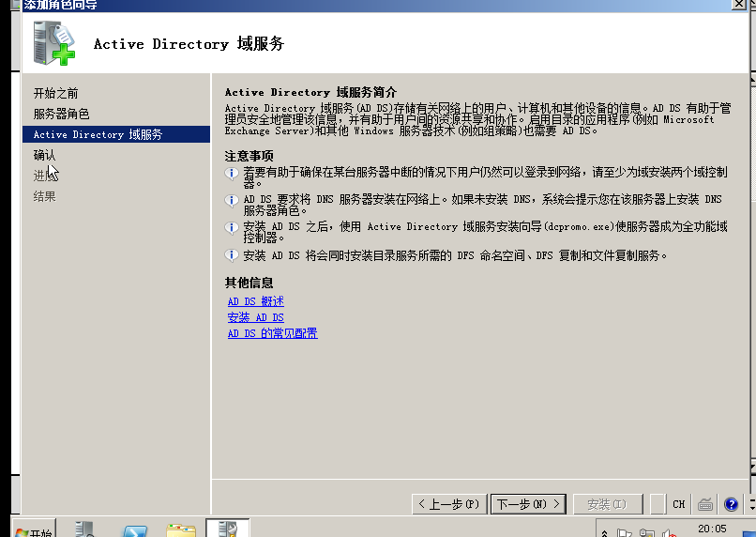Click the Action Center flag tray icon

tap(625, 533)
